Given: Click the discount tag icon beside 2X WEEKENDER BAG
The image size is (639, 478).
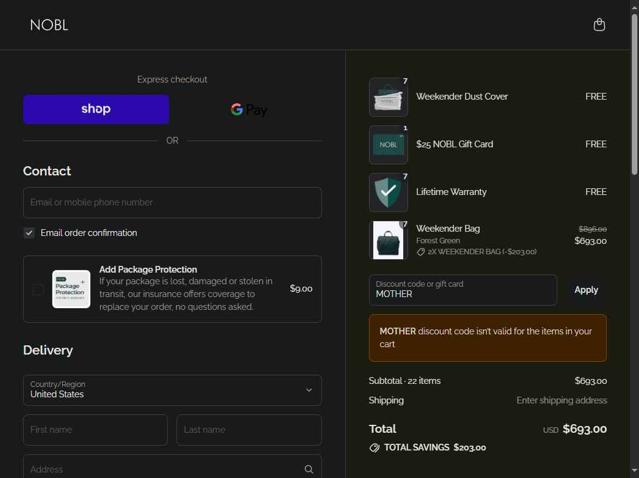Looking at the screenshot, I should (x=421, y=252).
